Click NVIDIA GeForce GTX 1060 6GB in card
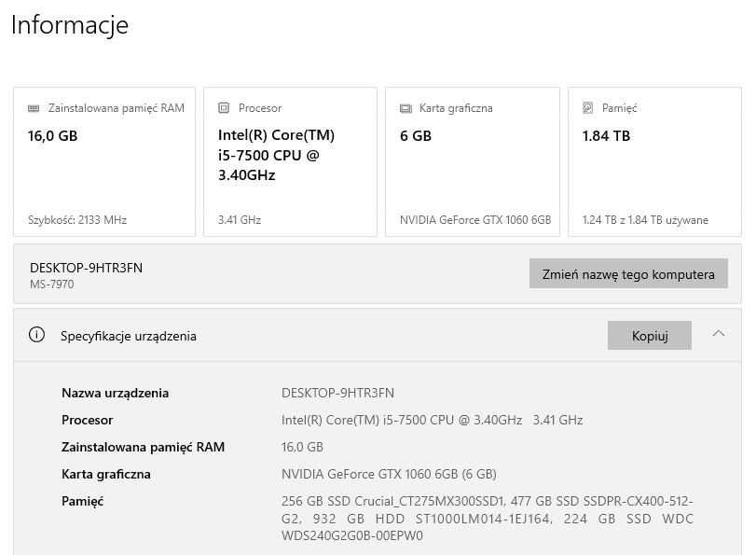The image size is (756, 555). [474, 220]
